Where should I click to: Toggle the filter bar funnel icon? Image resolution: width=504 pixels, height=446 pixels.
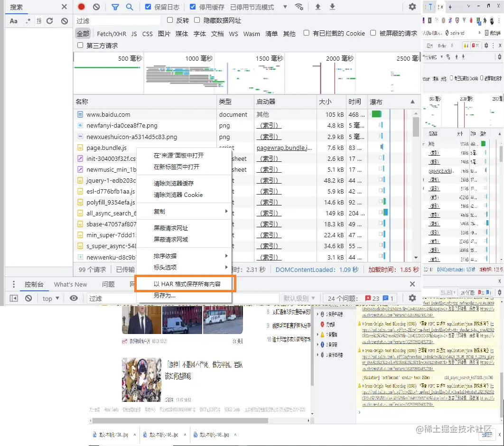[115, 7]
